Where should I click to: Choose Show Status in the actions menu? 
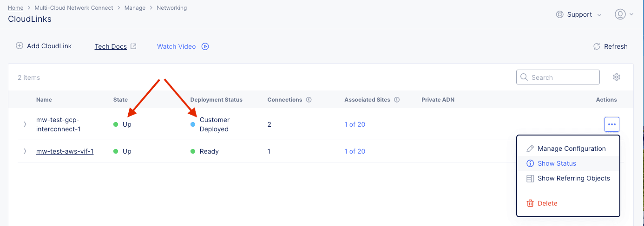[x=556, y=163]
